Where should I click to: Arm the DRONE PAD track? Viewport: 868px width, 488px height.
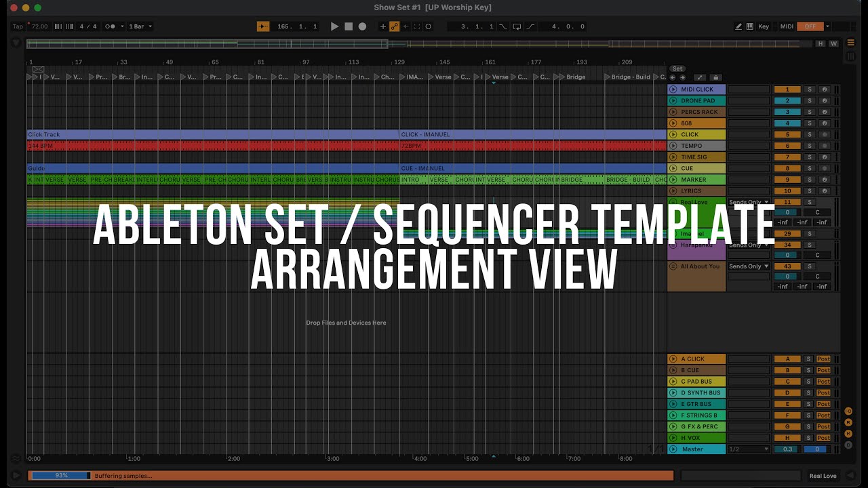pyautogui.click(x=824, y=100)
